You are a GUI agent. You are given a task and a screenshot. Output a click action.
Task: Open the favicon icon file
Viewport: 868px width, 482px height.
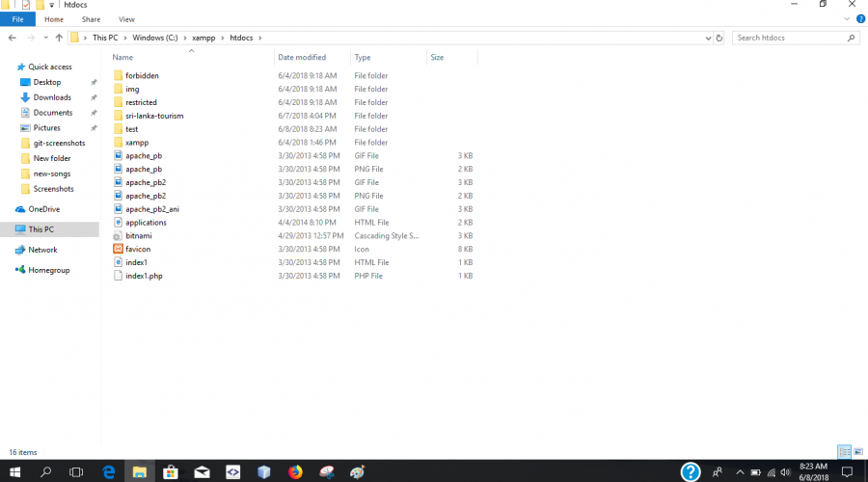tap(138, 249)
